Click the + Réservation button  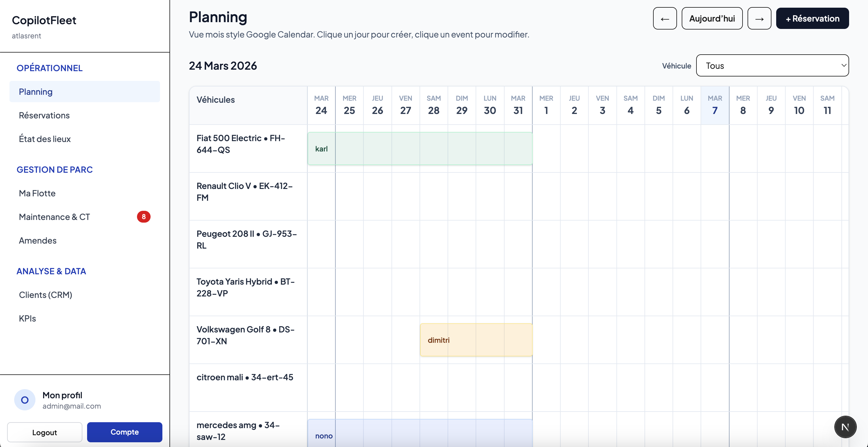[812, 18]
